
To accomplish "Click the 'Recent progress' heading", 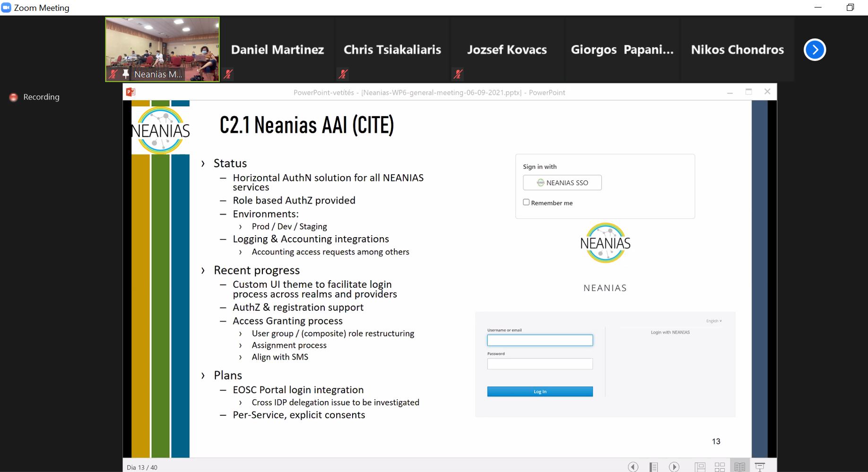I will (x=257, y=270).
